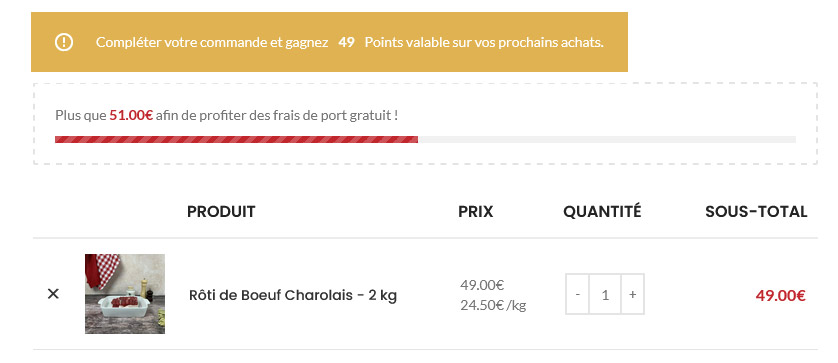Click the empty grey portion of progress bar

tap(607, 140)
